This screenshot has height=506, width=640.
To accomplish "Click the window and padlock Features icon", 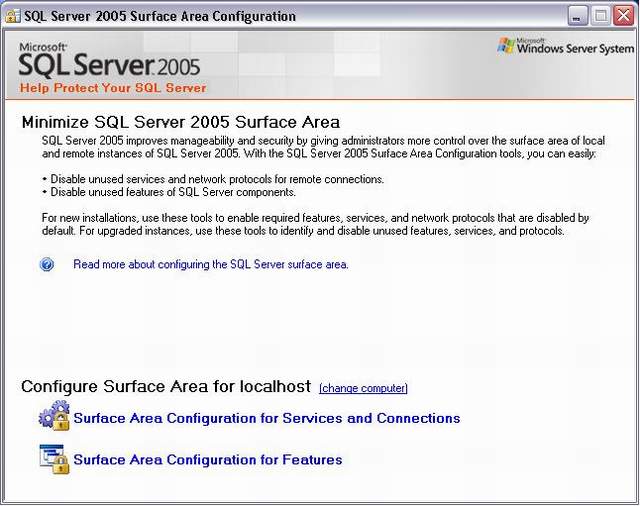I will pos(55,459).
